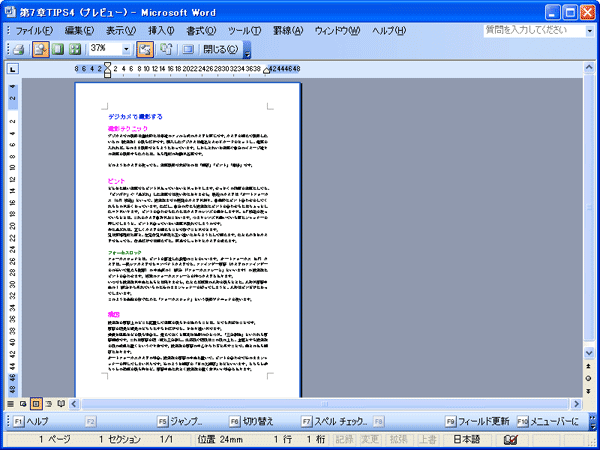
Task: Open the ツール(T) menu
Action: [244, 31]
